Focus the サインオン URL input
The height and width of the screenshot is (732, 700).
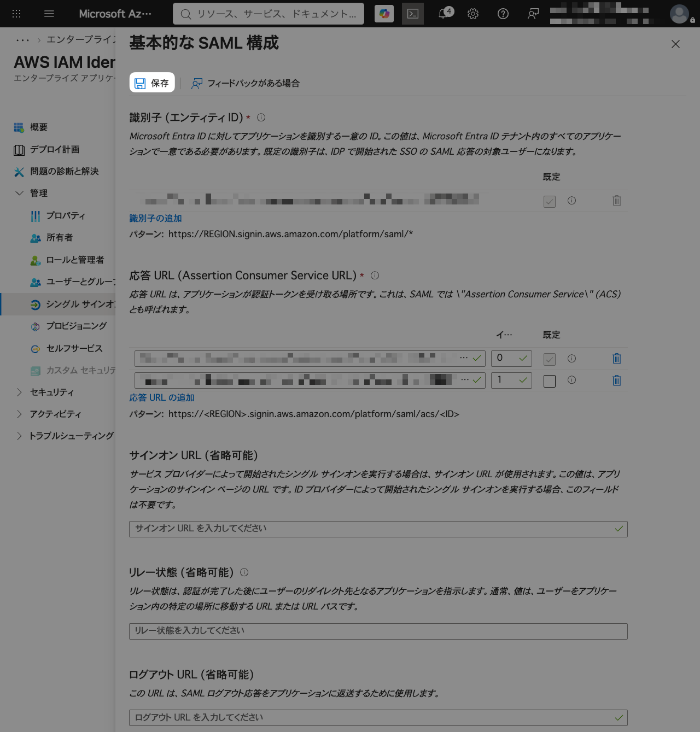coord(378,529)
